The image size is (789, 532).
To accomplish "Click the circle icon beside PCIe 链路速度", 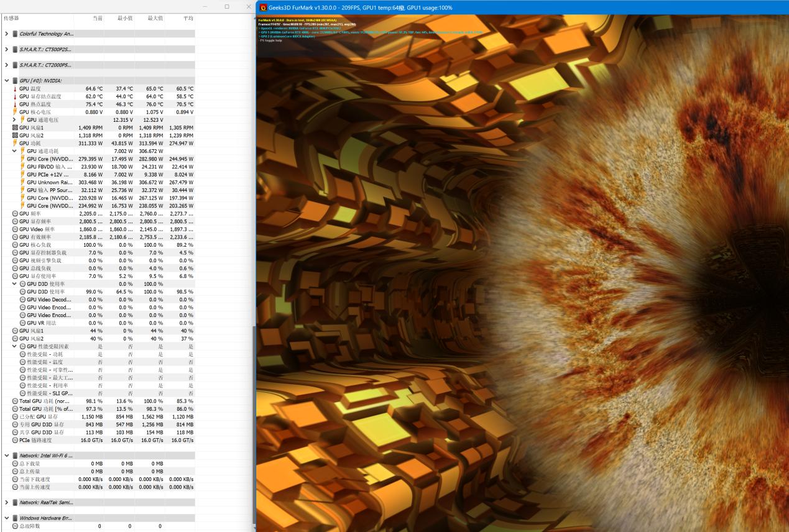I will point(15,440).
